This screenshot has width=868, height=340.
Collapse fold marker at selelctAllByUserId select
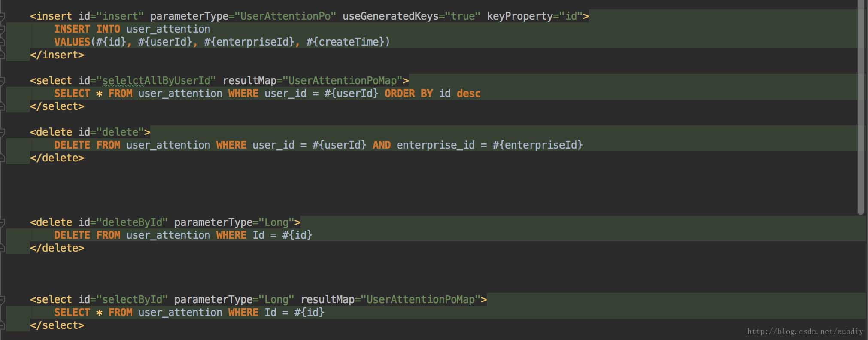pos(2,81)
